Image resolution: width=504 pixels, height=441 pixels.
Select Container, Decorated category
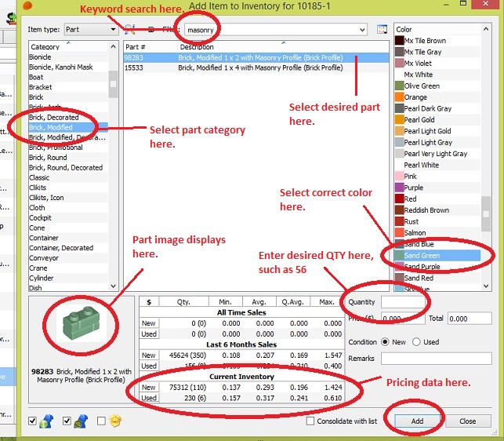pyautogui.click(x=68, y=248)
